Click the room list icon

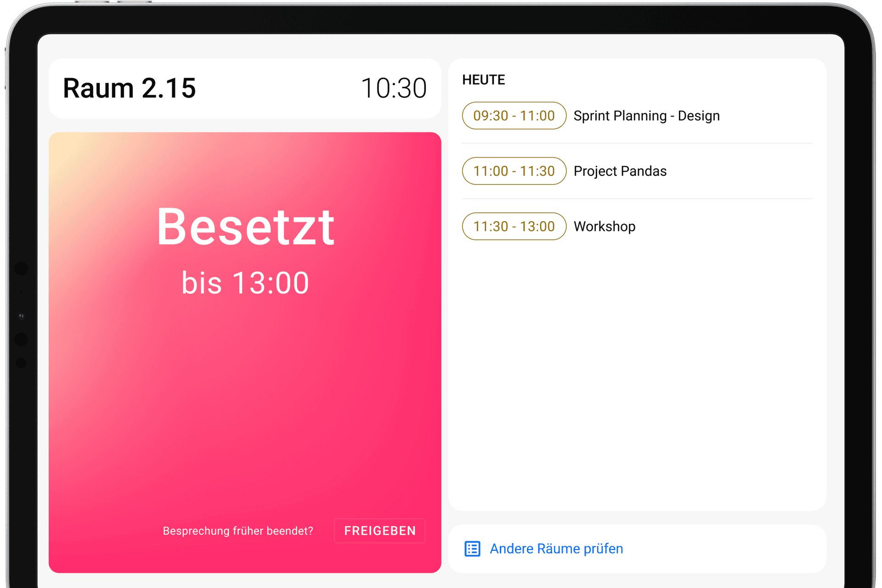[x=472, y=549]
